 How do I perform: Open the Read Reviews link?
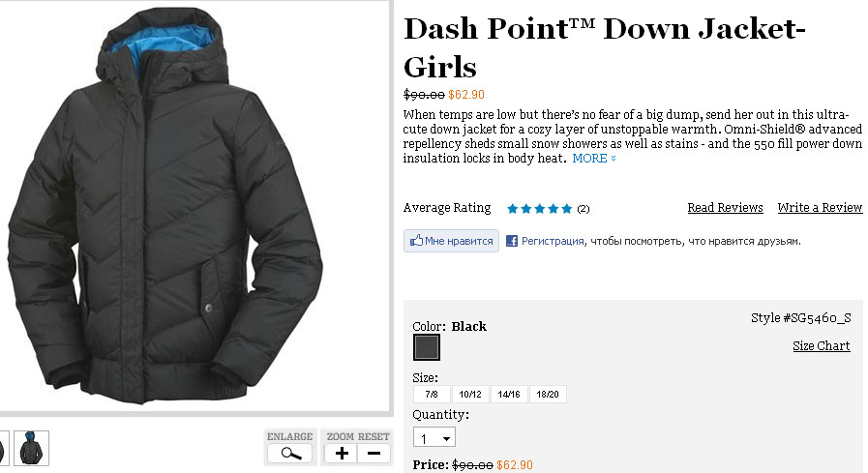725,207
